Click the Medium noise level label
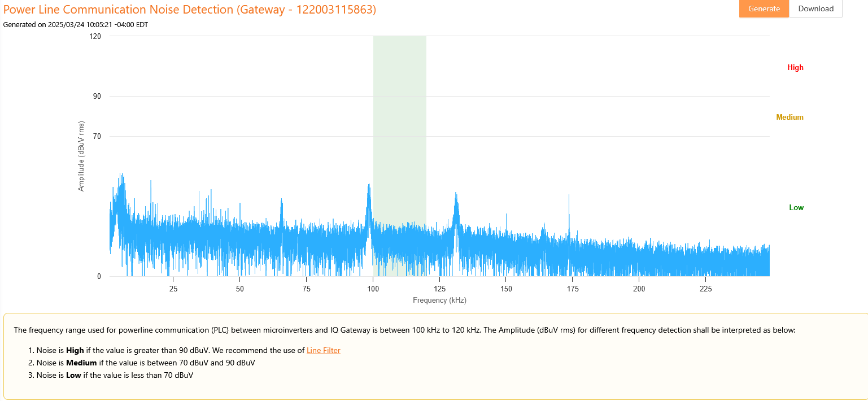The height and width of the screenshot is (401, 868). click(x=790, y=117)
